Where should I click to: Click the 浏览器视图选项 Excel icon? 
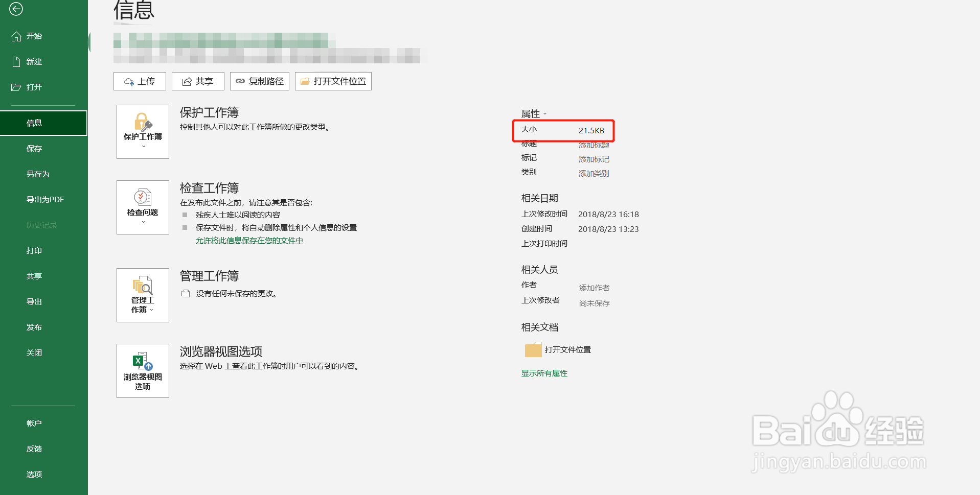(142, 360)
